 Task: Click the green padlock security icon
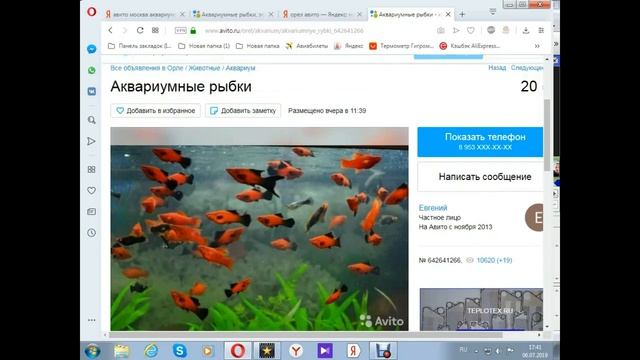pos(193,31)
